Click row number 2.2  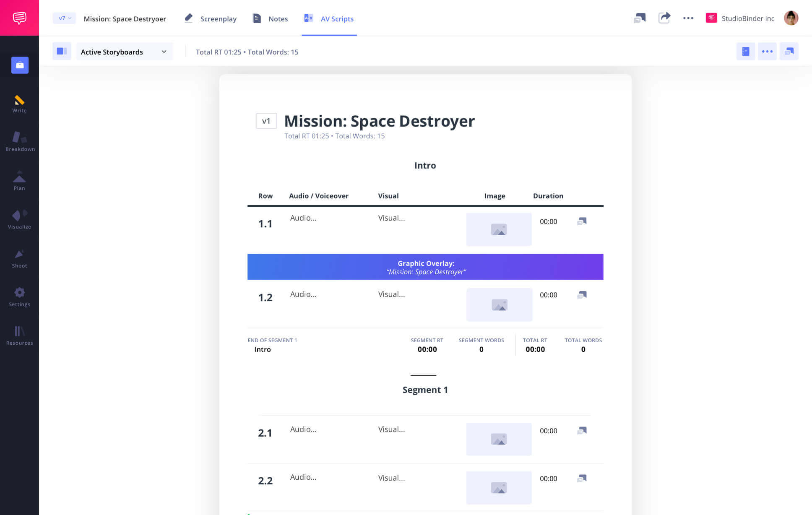tap(265, 481)
